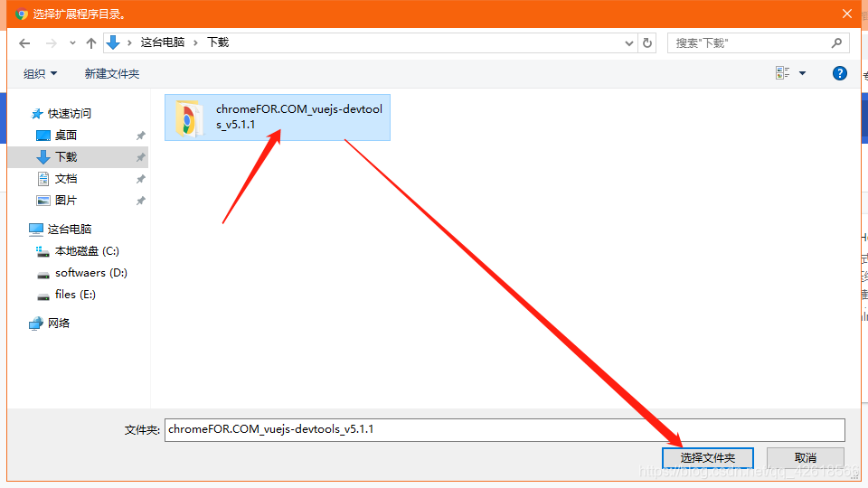
Task: Change view layout icon
Action: 783,72
